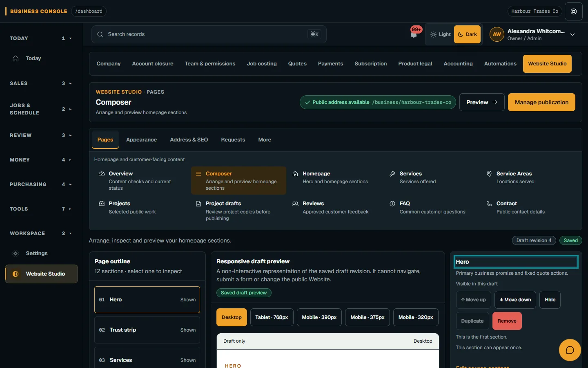Screen dimensions: 588x368
Task: Click the Services wrench icon
Action: [392, 174]
